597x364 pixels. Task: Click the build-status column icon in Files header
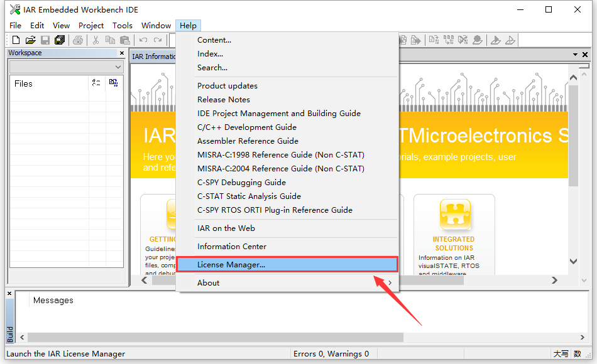[x=114, y=83]
